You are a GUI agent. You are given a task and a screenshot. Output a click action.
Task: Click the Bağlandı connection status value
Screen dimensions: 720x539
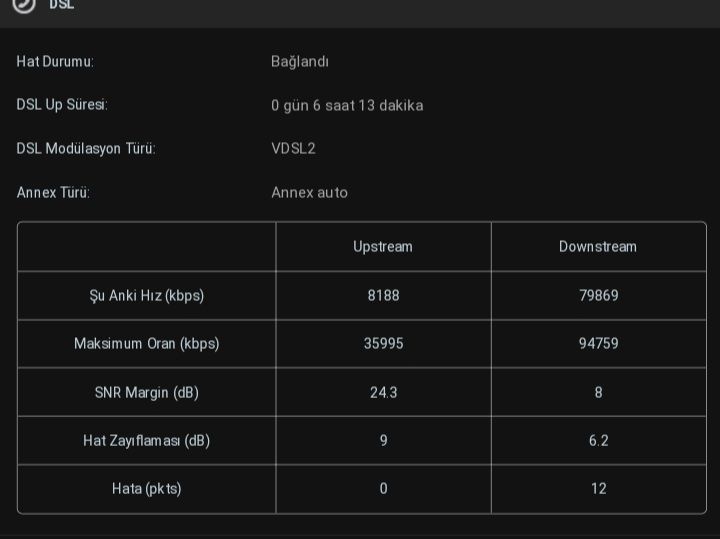tap(300, 62)
